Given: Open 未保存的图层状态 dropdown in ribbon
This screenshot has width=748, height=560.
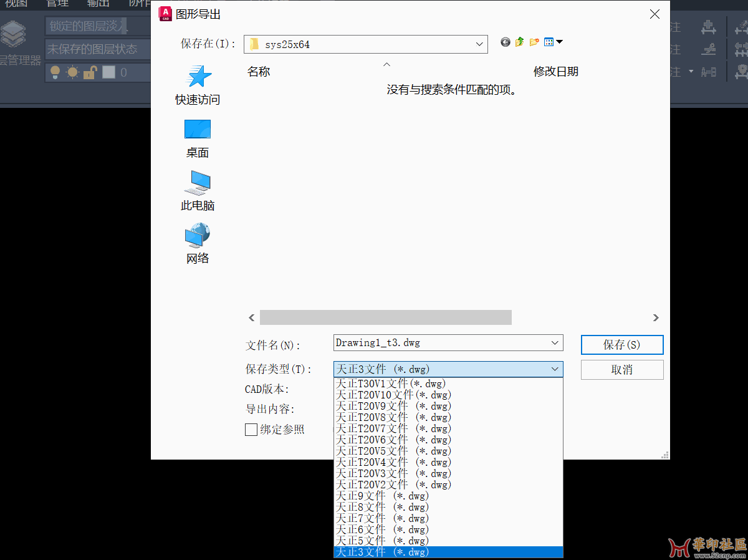Looking at the screenshot, I should point(98,49).
